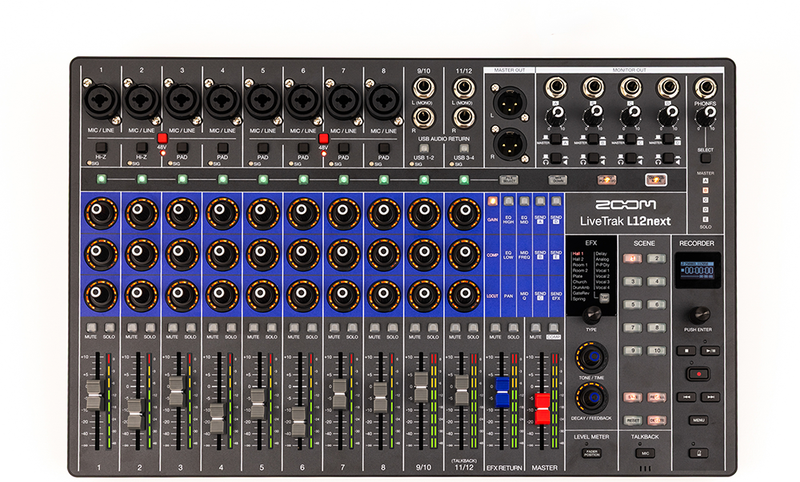This screenshot has width=800, height=482.
Task: Start recording with the red-dot record button
Action: click(x=698, y=374)
